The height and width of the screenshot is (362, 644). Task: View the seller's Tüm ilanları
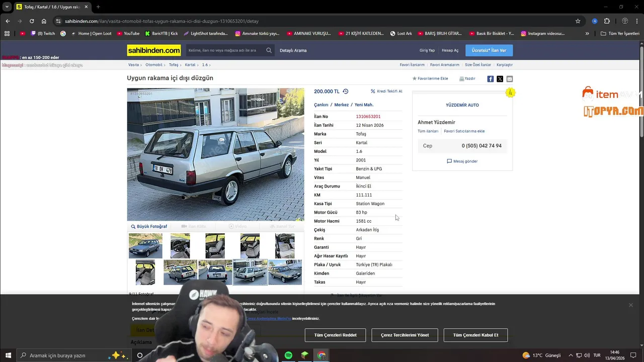coord(428,131)
